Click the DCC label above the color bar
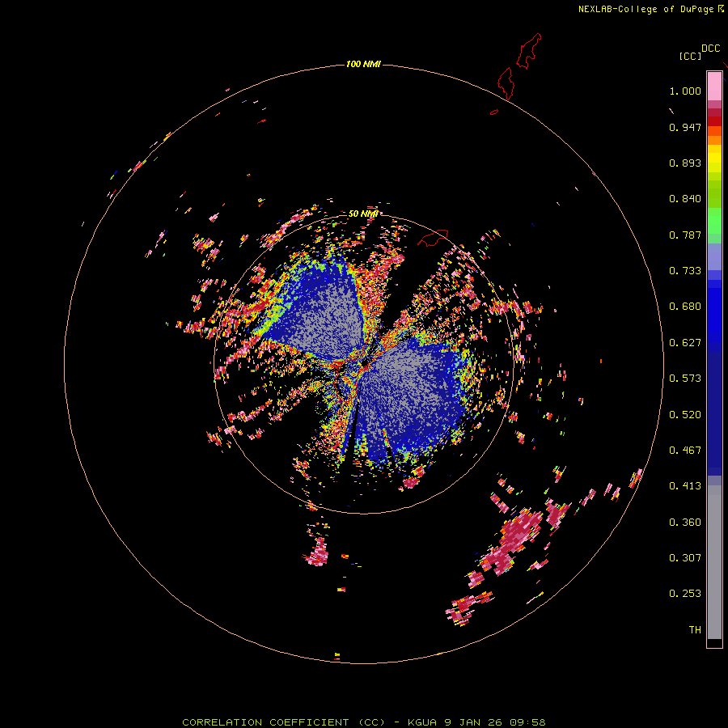 pos(711,49)
